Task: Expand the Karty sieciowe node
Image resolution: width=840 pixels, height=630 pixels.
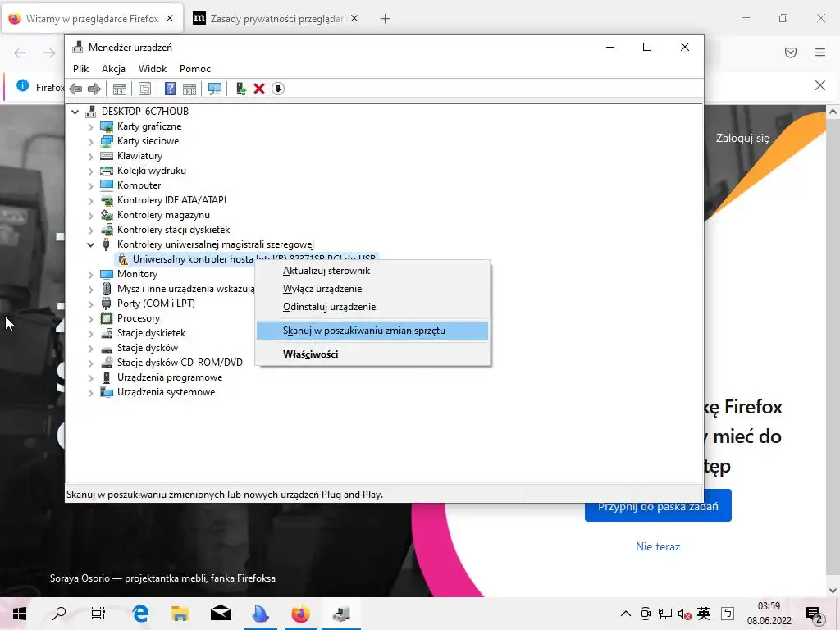Action: point(90,142)
